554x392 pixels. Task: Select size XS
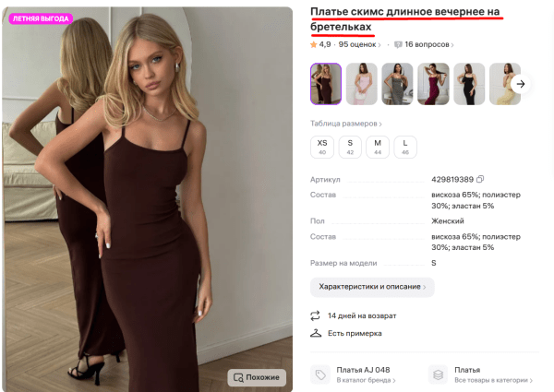(x=322, y=146)
